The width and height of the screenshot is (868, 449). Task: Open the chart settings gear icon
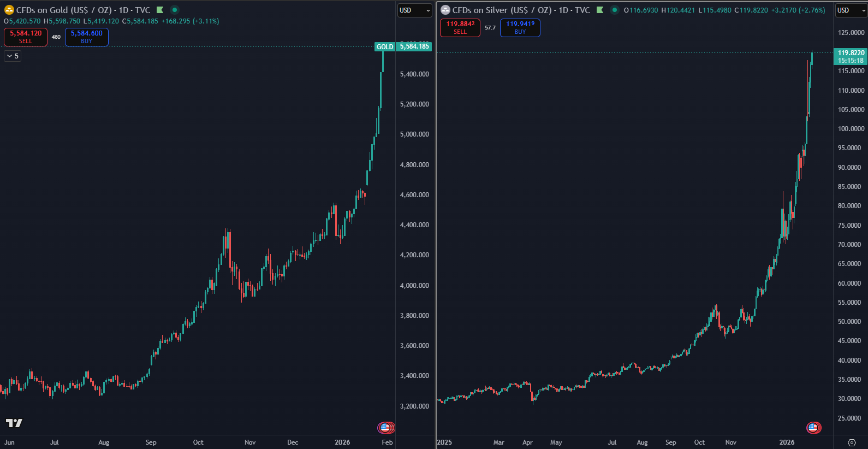coord(852,442)
